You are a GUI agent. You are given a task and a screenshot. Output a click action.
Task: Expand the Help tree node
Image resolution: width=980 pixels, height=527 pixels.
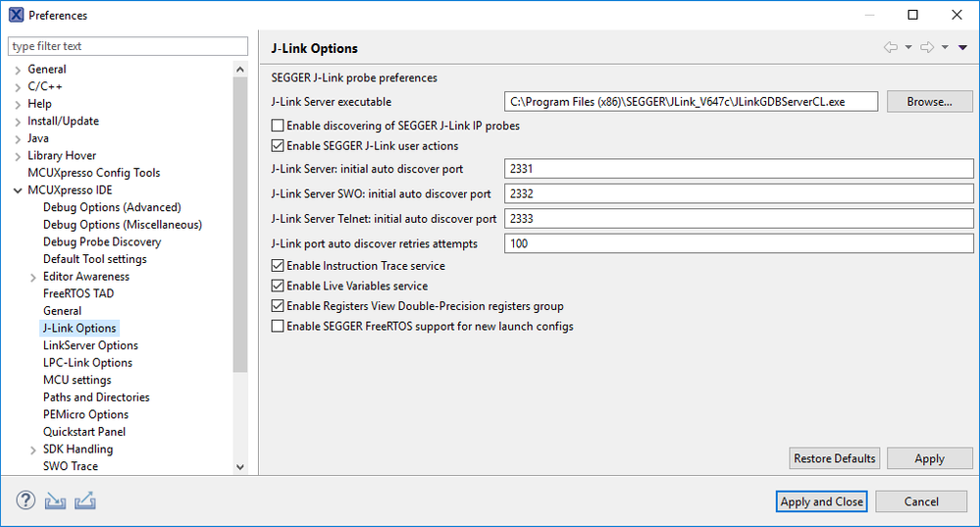click(x=18, y=104)
